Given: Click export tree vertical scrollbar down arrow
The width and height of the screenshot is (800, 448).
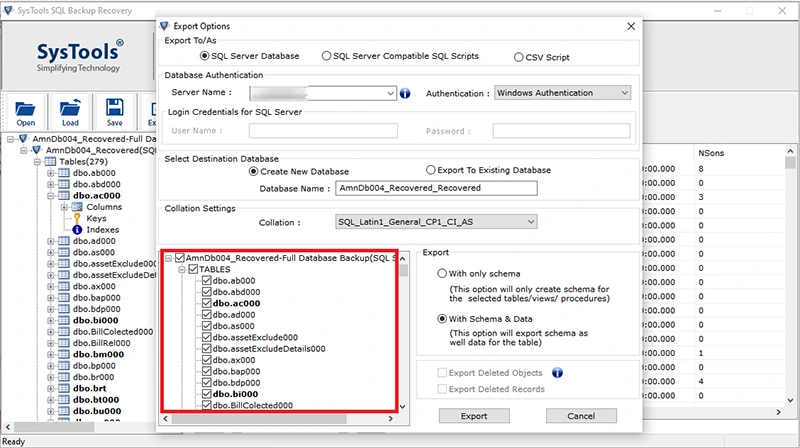Looking at the screenshot, I should click(403, 407).
